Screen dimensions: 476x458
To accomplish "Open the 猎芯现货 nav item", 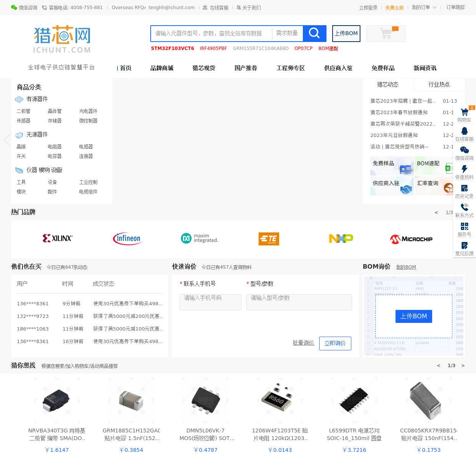I will click(204, 68).
